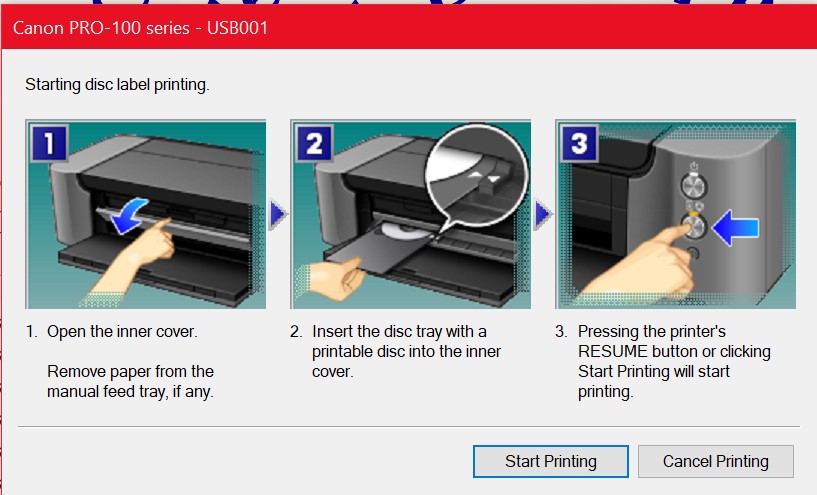Click the disc on the tray illustration
The width and height of the screenshot is (817, 495).
(404, 231)
